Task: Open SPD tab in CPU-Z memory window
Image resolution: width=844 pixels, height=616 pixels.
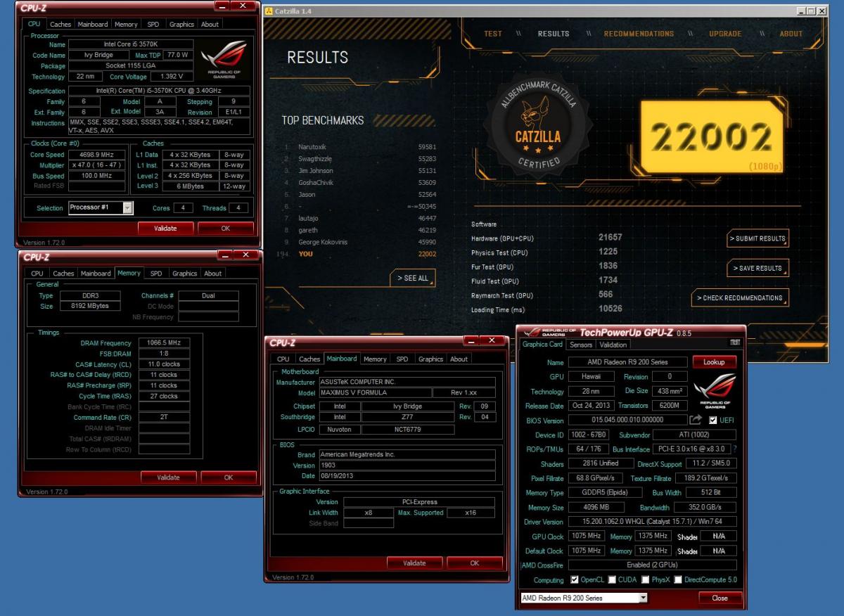Action: (x=156, y=273)
